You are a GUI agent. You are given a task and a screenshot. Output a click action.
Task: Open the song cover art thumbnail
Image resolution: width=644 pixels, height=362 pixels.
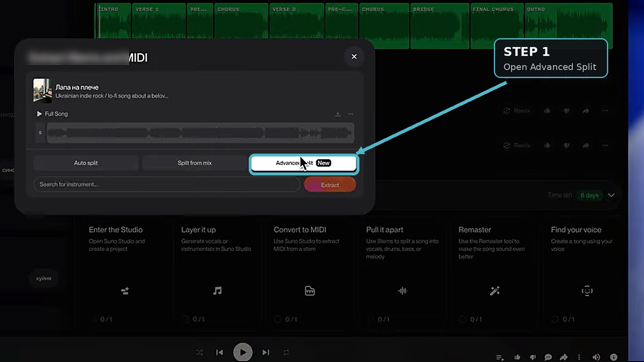click(42, 90)
